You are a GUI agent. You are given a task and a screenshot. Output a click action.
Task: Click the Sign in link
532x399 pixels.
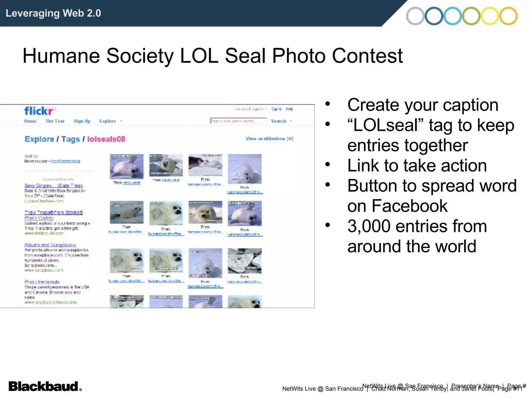(277, 109)
